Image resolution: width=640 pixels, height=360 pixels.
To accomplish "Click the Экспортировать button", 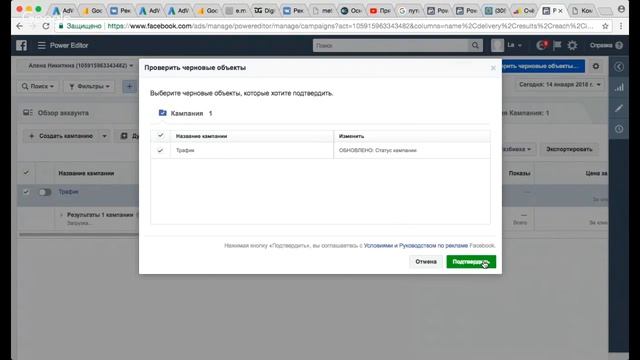I will pos(569,149).
